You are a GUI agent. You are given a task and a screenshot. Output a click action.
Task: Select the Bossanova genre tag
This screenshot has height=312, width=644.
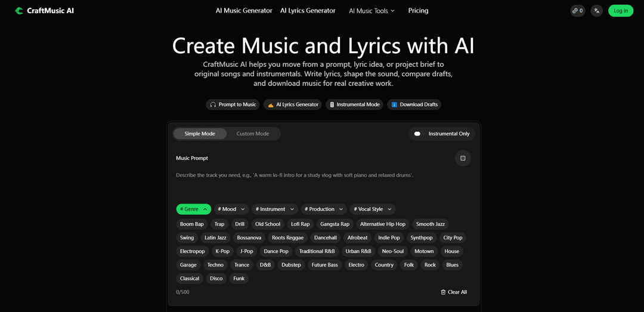[x=249, y=237]
